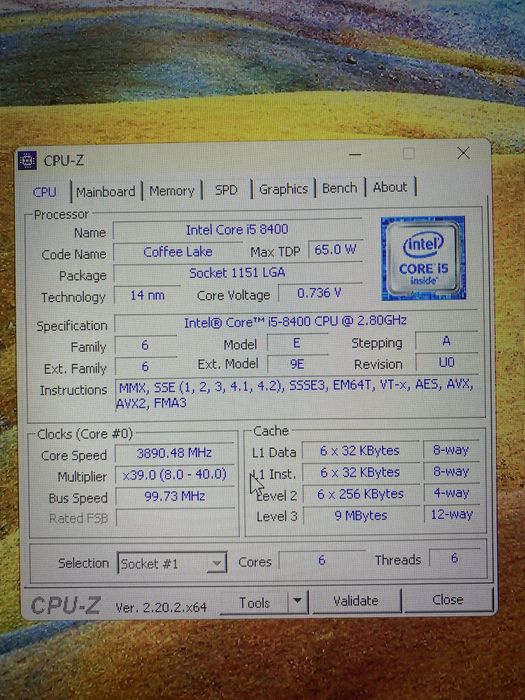Click the L1 Data value 6 x 32 KBytes
This screenshot has width=525, height=700.
[360, 451]
